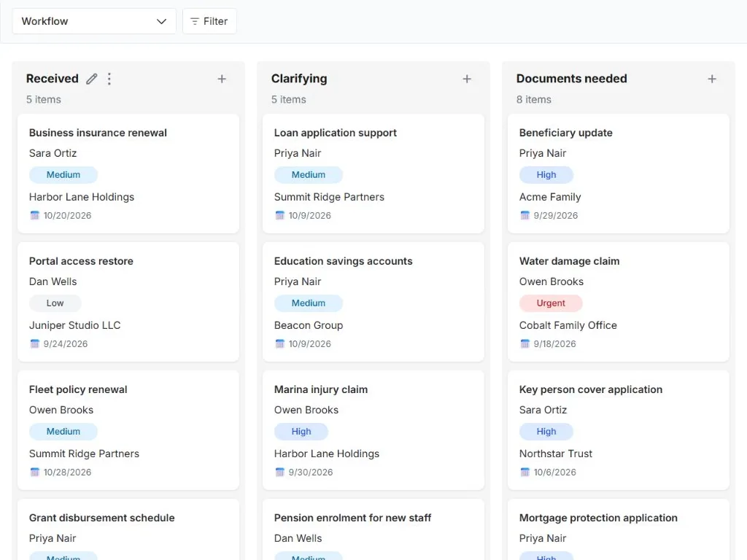The height and width of the screenshot is (560, 747).
Task: Open the Workflow dropdown
Action: (x=94, y=21)
